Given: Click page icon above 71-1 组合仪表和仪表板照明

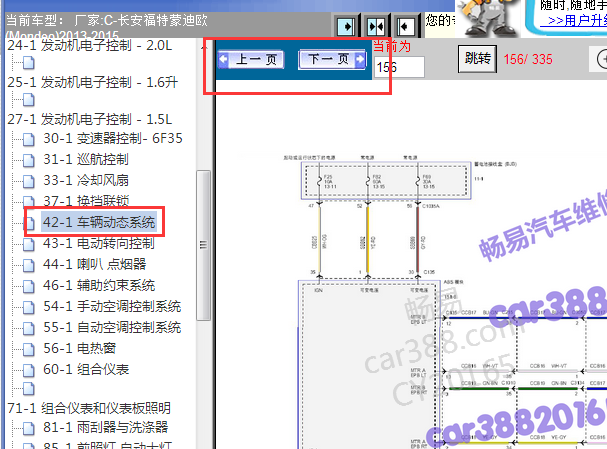Looking at the screenshot, I should pos(29,388).
